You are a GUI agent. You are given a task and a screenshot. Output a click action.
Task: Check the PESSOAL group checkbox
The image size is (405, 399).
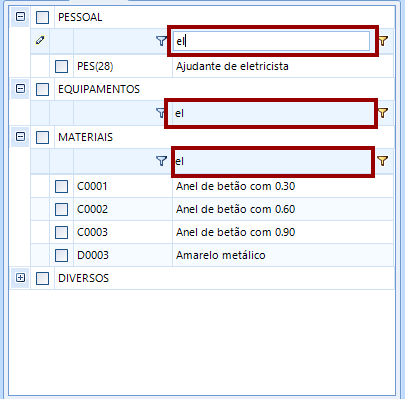click(42, 17)
